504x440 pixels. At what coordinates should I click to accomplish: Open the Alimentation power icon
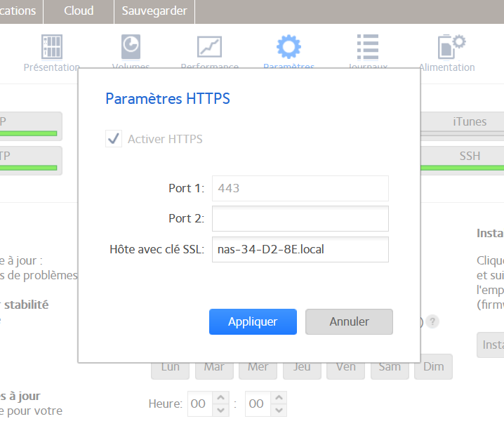tap(451, 47)
